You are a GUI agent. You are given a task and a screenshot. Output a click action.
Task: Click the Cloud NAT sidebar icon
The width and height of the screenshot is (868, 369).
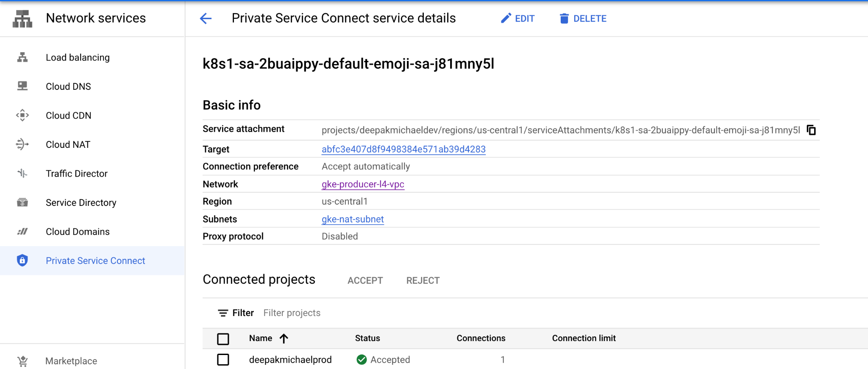pos(22,144)
